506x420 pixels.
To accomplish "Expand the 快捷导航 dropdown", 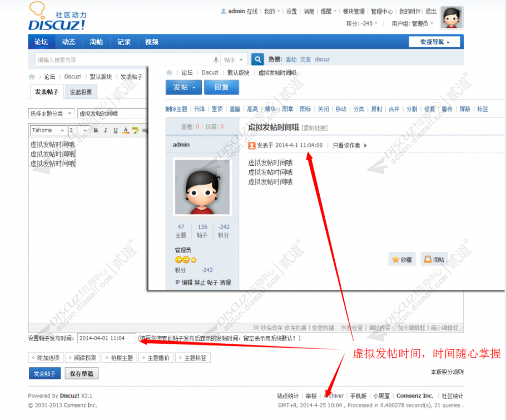I will coord(434,42).
